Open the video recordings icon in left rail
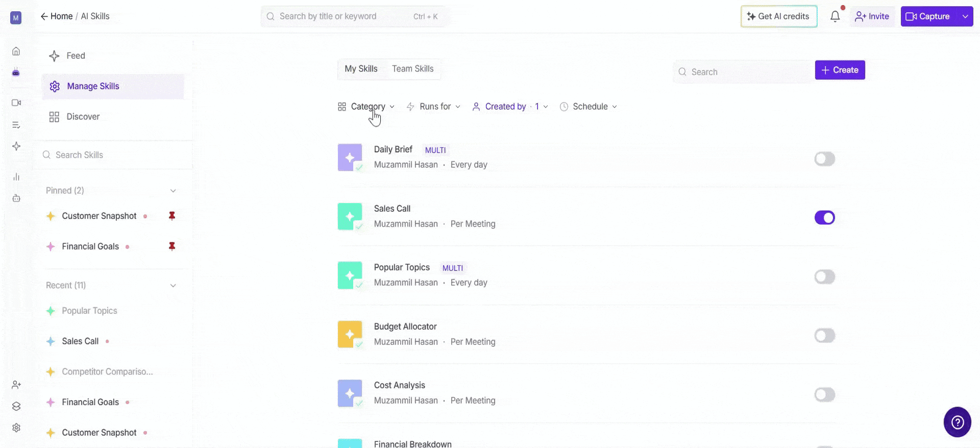This screenshot has width=980, height=448. coord(16,103)
